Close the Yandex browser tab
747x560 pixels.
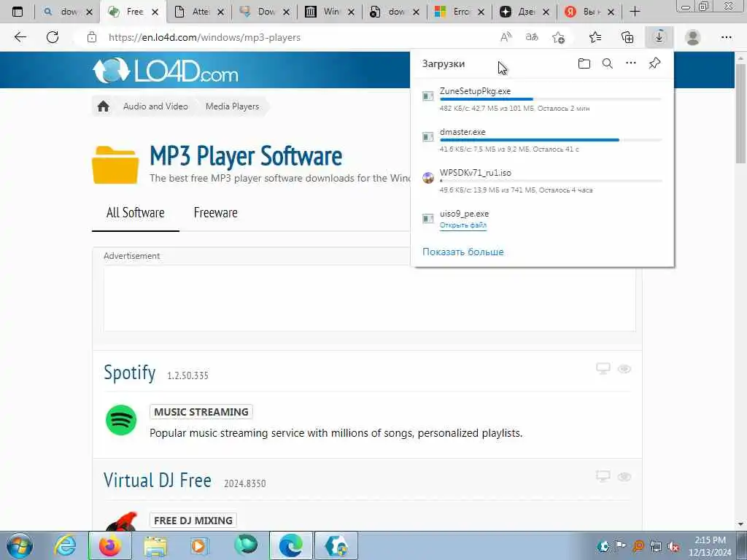click(x=611, y=12)
